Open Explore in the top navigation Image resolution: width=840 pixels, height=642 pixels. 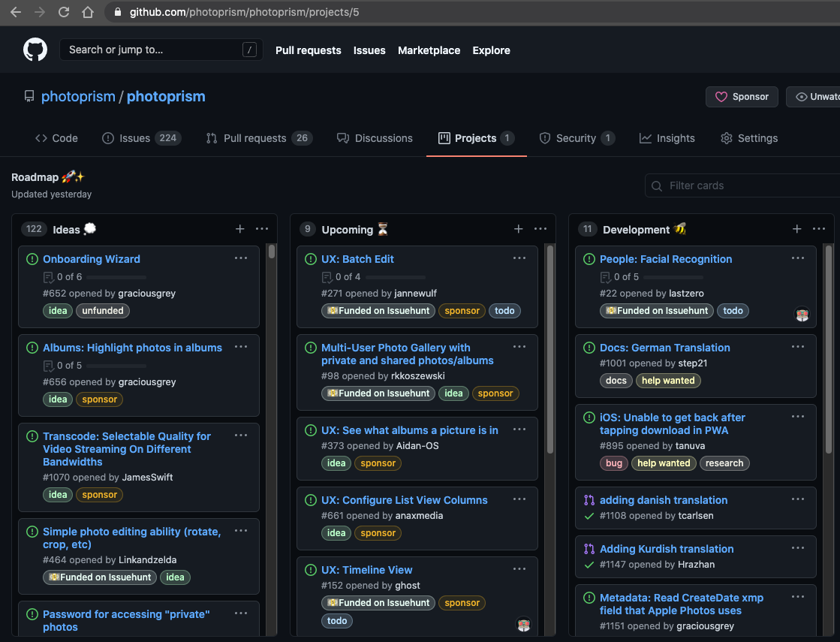[x=491, y=50]
